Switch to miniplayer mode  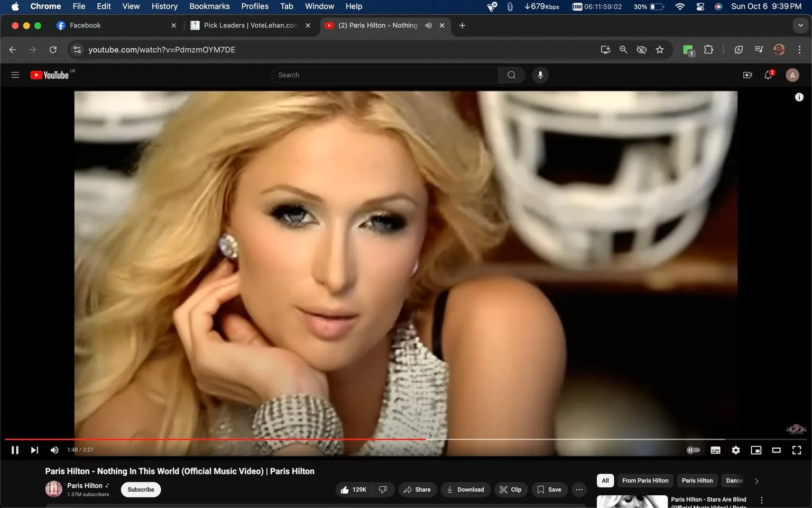tap(756, 450)
